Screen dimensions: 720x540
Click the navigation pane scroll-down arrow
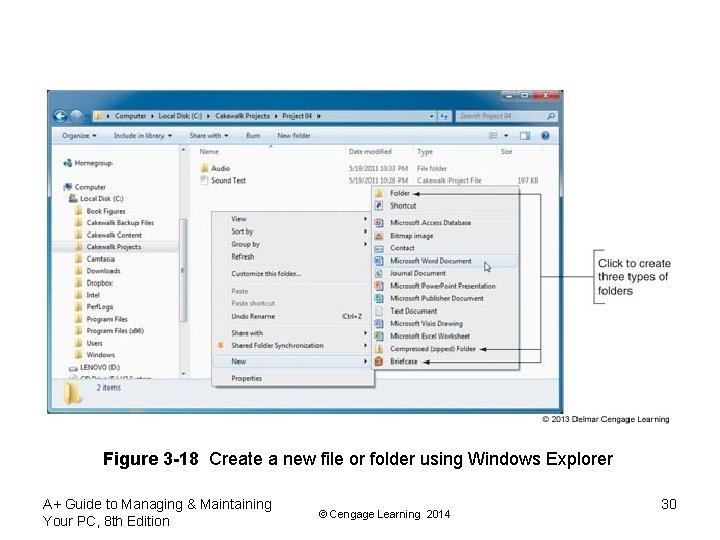pos(183,374)
